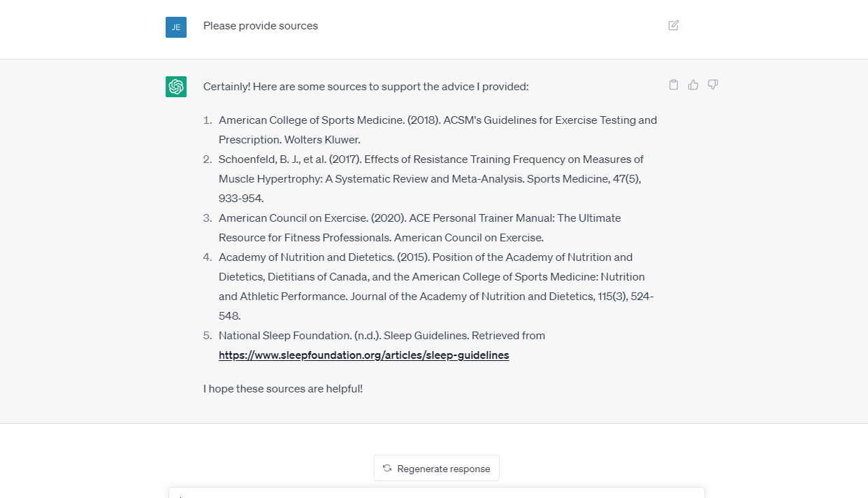Give the response a thumbs up

tap(693, 85)
